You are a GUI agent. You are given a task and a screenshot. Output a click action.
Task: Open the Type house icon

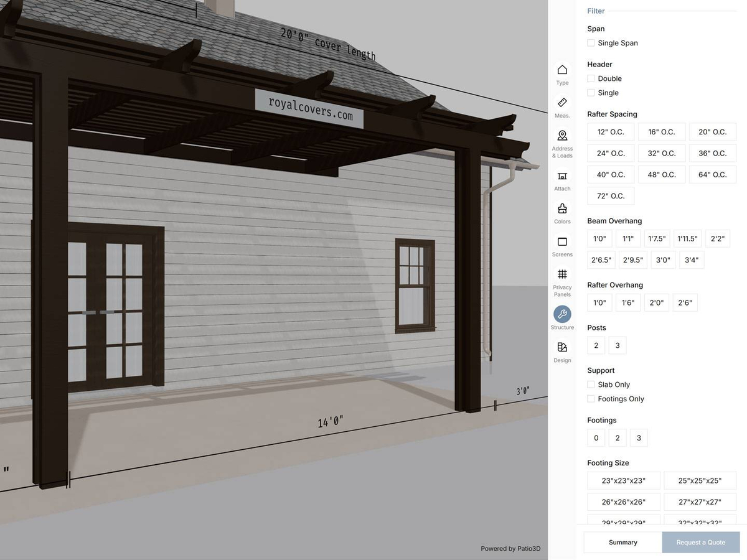click(562, 70)
